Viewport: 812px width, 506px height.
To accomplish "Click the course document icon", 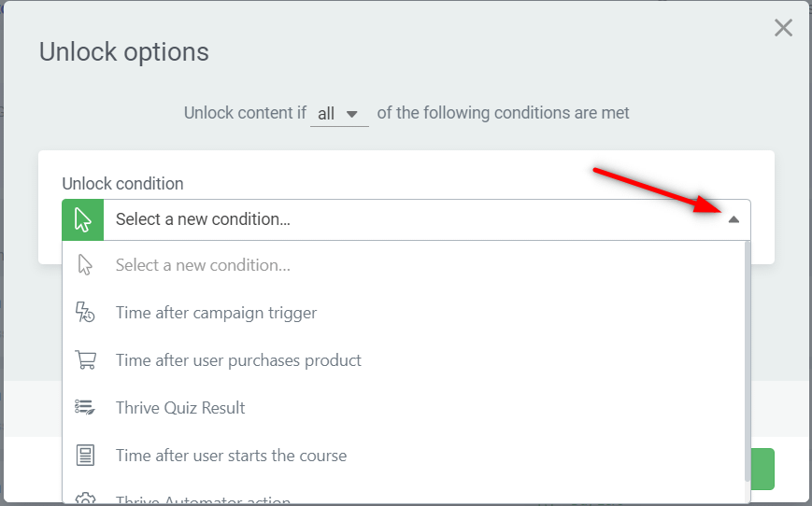I will point(85,456).
